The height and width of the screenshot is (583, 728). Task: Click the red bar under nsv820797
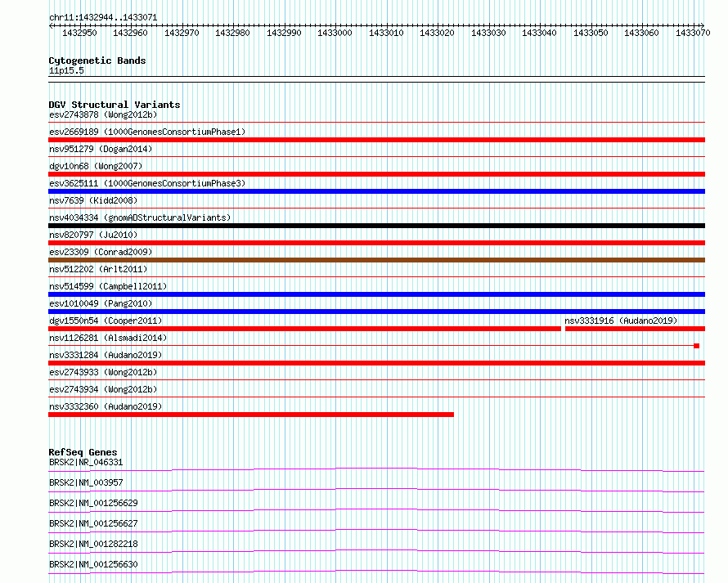click(x=376, y=243)
